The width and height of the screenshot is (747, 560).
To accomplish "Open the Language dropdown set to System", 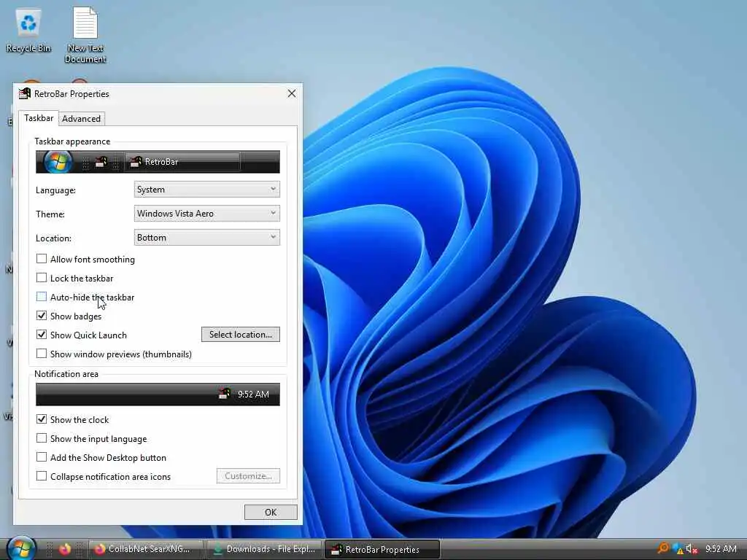I will point(206,189).
